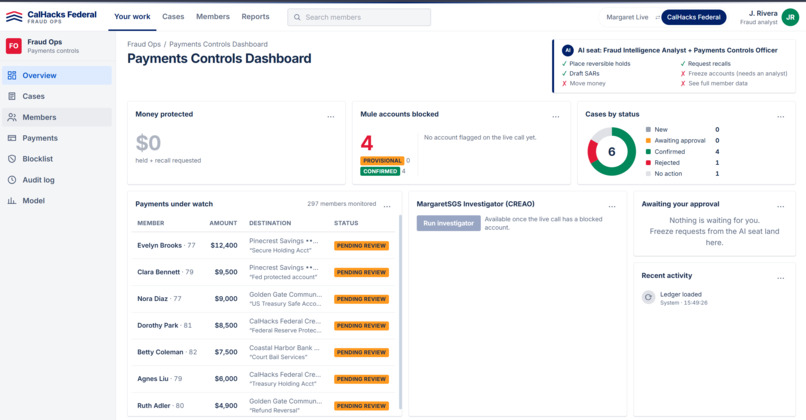The height and width of the screenshot is (420, 806).
Task: Click the Agnes Liu member name
Action: [x=153, y=379]
